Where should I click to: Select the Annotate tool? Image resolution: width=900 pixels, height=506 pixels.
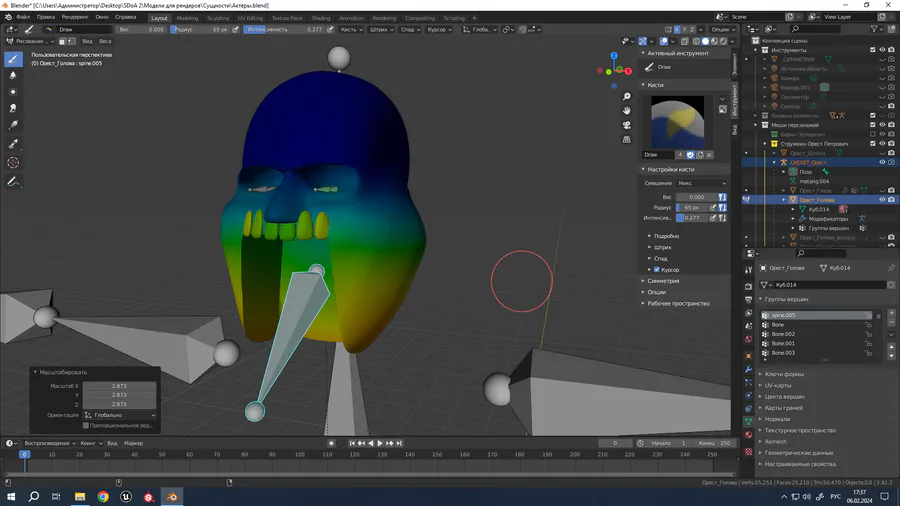click(13, 182)
